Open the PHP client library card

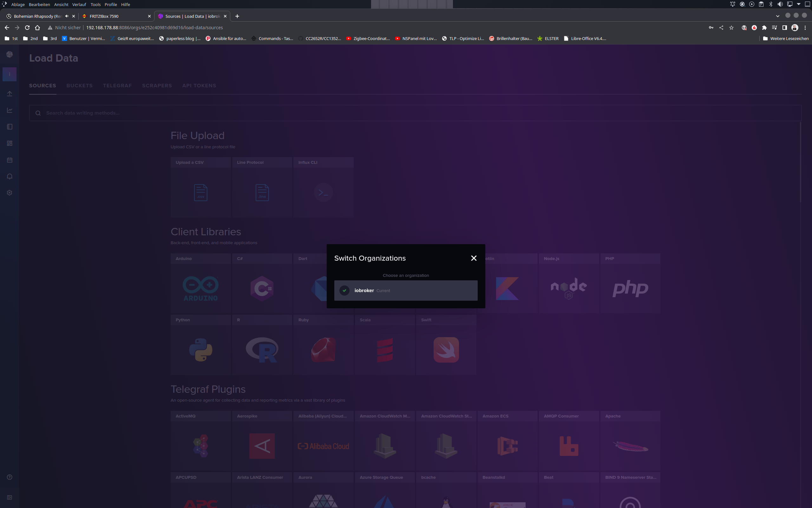[x=630, y=283]
